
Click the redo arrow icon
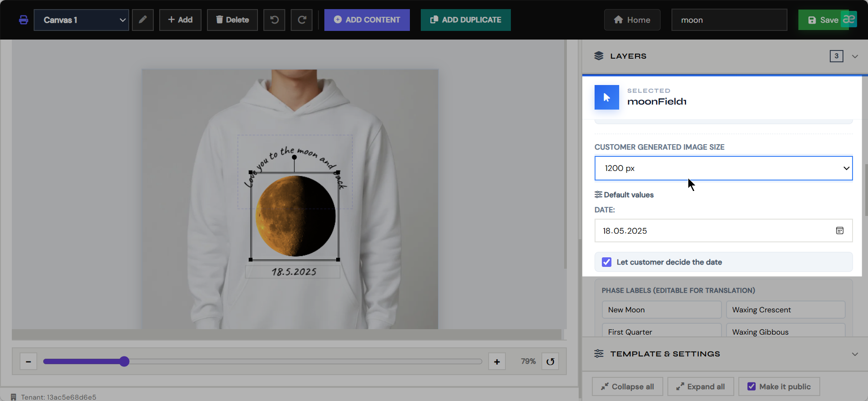click(x=302, y=20)
